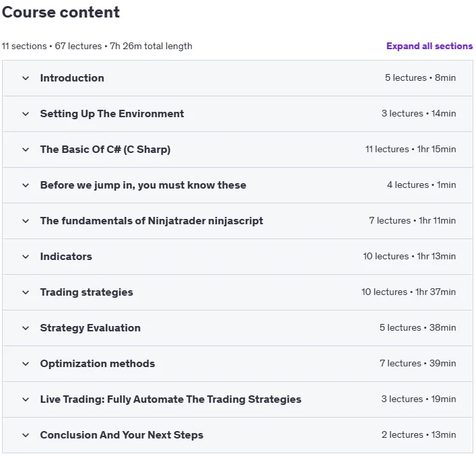Click '5 lectures • 38min' on Strategy Evaluation row
476x456 pixels.
point(417,327)
